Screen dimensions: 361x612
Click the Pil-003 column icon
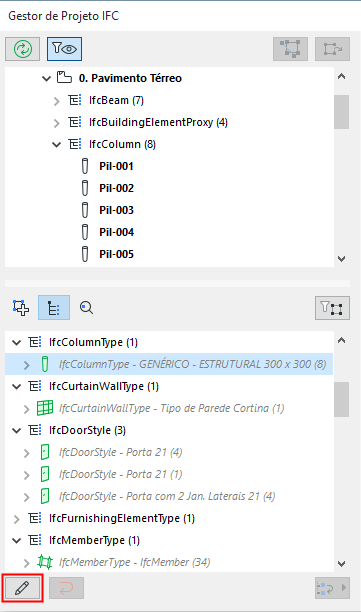point(85,210)
